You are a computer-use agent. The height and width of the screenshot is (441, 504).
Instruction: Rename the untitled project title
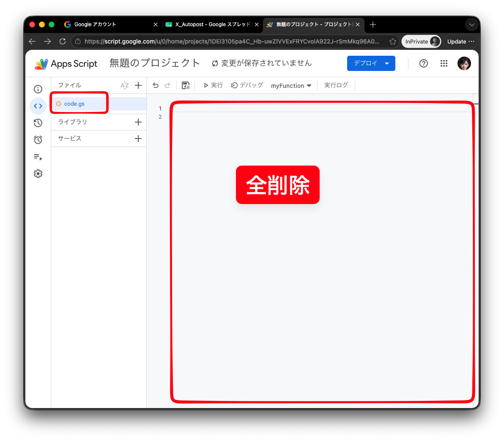tap(155, 63)
